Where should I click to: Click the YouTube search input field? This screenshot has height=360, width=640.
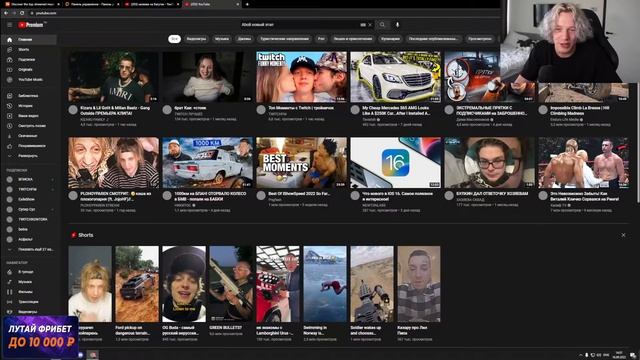point(300,25)
